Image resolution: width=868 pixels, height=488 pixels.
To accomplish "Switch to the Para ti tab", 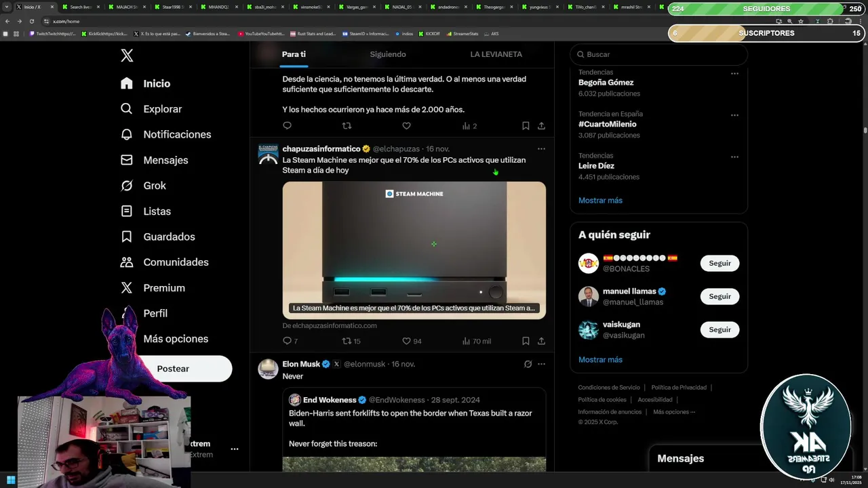I will (x=294, y=54).
